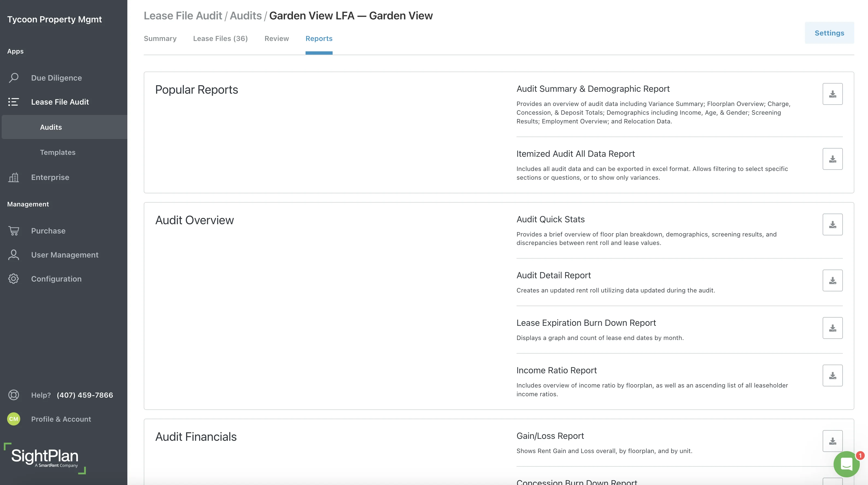868x485 pixels.
Task: Click the Itemized Audit All Data Report title
Action: (x=576, y=153)
